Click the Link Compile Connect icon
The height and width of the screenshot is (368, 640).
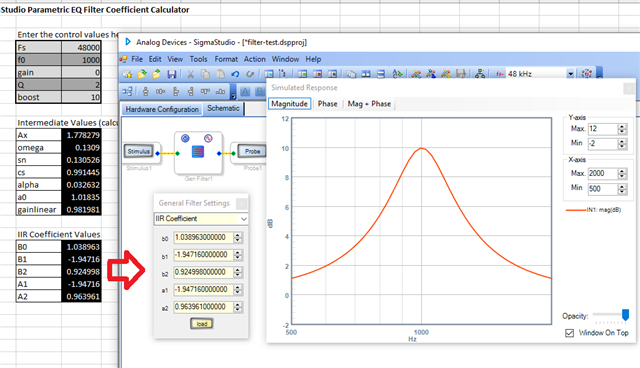[x=416, y=74]
